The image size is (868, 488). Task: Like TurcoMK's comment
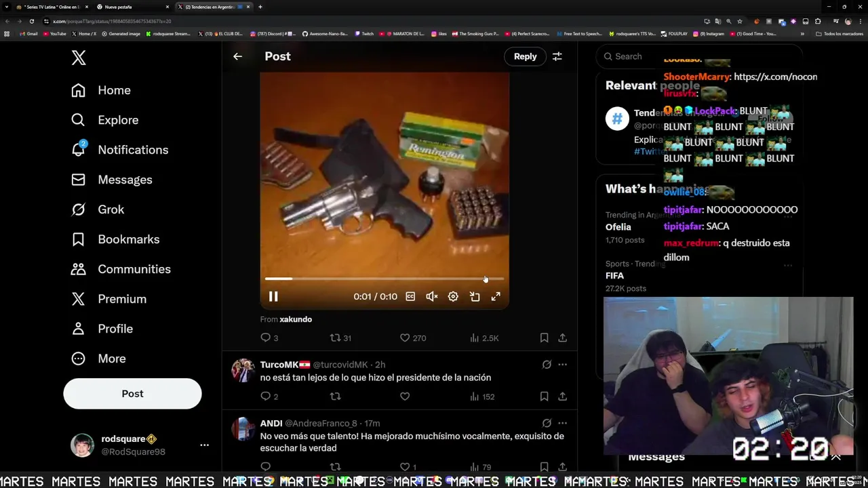click(x=405, y=396)
